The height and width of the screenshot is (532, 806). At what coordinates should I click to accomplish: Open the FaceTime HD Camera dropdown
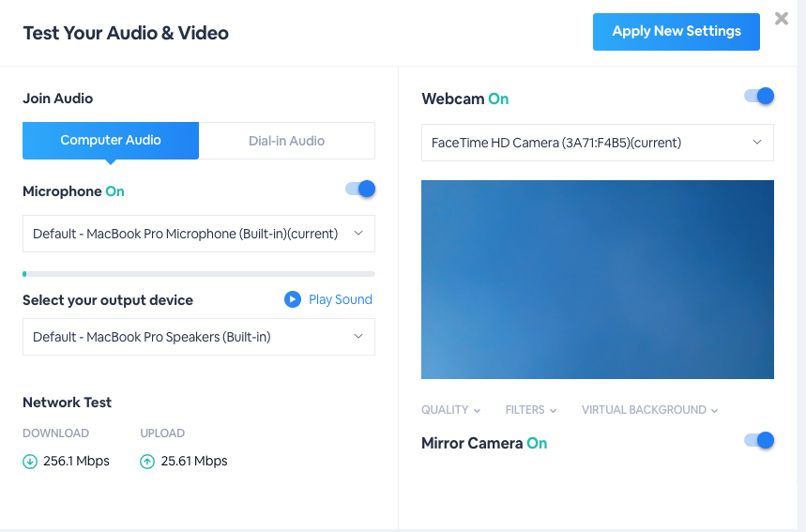598,143
